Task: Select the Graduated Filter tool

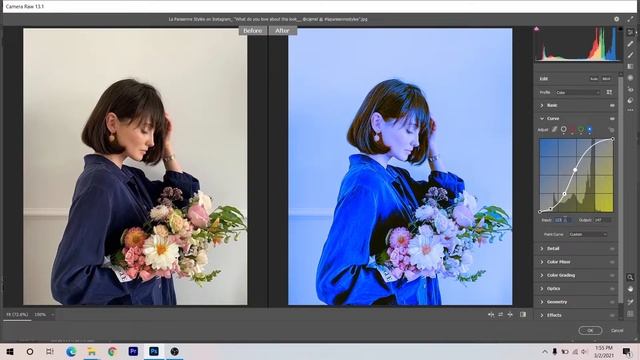Action: click(x=630, y=67)
